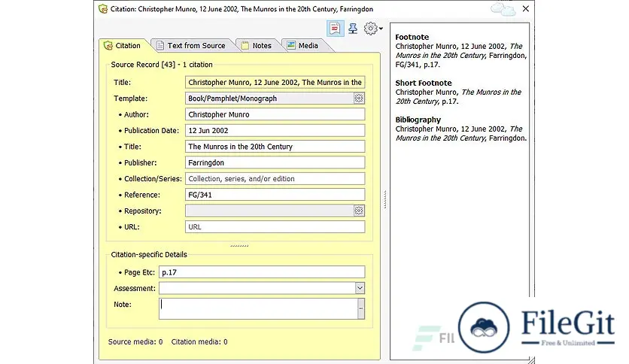Open the Template selector gear button

(359, 99)
